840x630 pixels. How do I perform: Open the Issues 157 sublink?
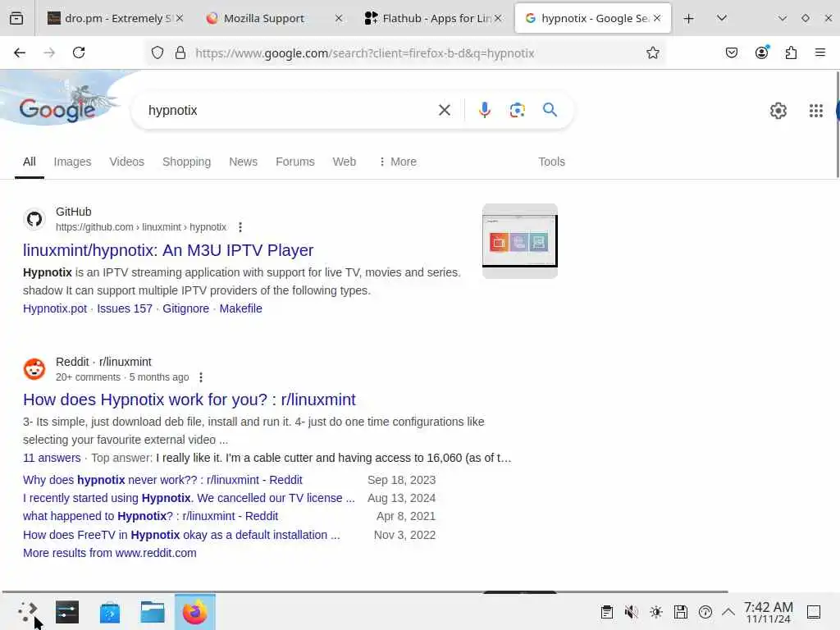[125, 308]
